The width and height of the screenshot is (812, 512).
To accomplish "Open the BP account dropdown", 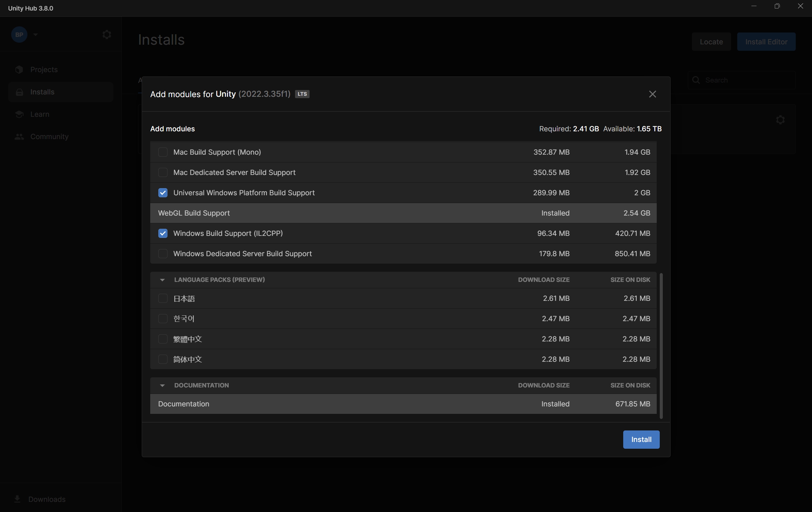I will [35, 34].
